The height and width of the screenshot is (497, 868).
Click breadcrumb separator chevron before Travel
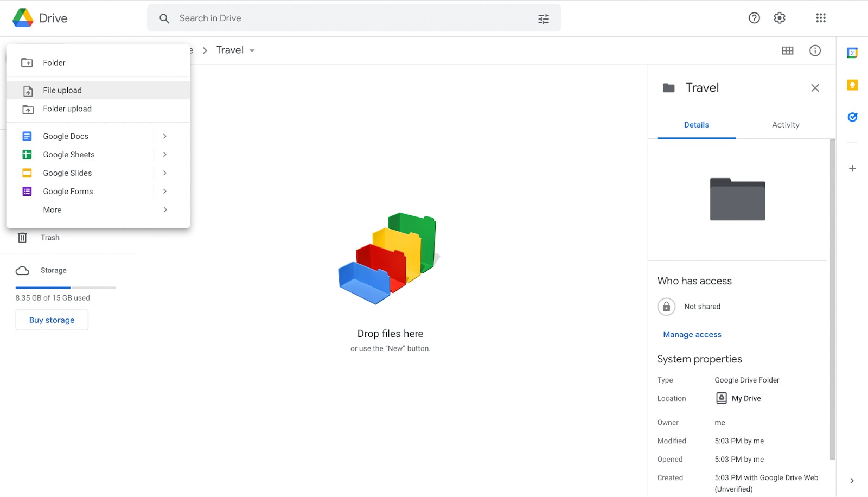(205, 50)
